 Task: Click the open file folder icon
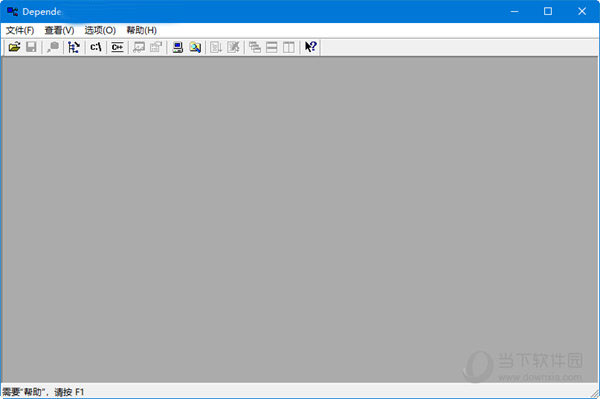coord(15,47)
